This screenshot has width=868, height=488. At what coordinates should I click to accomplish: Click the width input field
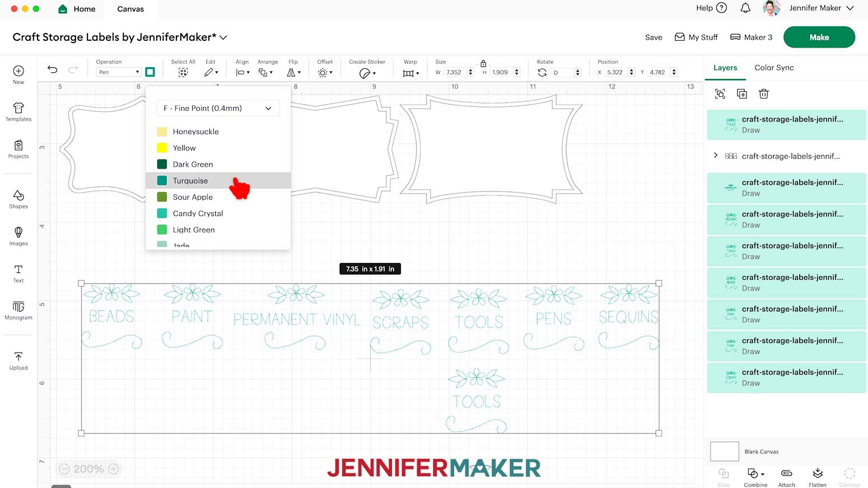pyautogui.click(x=455, y=72)
